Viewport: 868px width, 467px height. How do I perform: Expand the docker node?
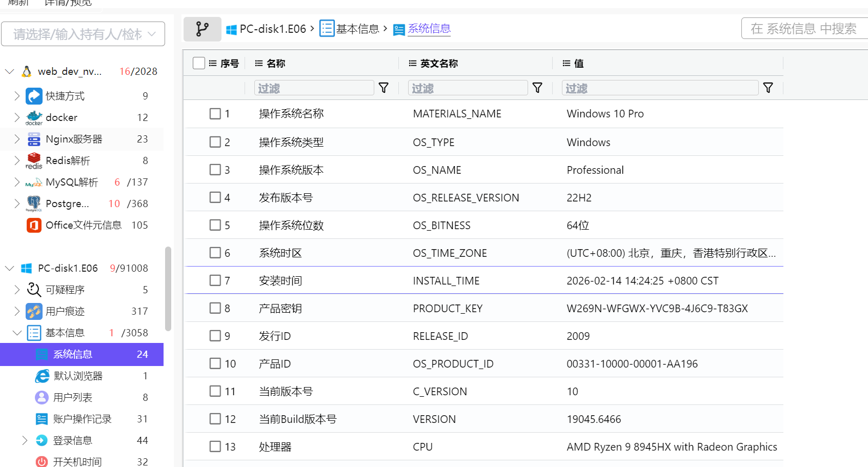(x=16, y=117)
